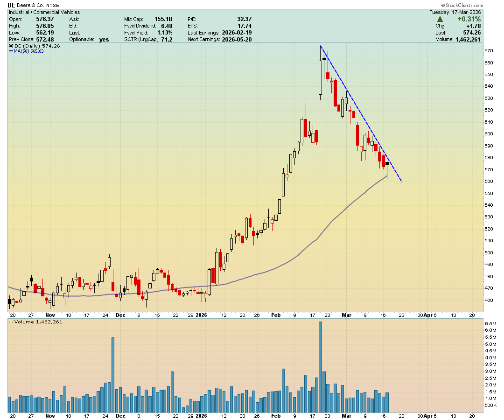Click the Mkt Cap value 155.1B
Viewport: 504px width, 420px height.
[x=163, y=19]
